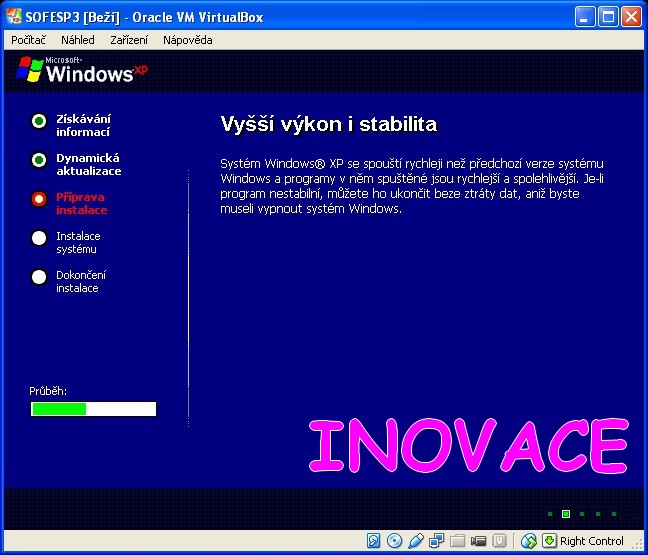Click the last slide indicator dot
This screenshot has height=555, width=648.
pos(614,514)
